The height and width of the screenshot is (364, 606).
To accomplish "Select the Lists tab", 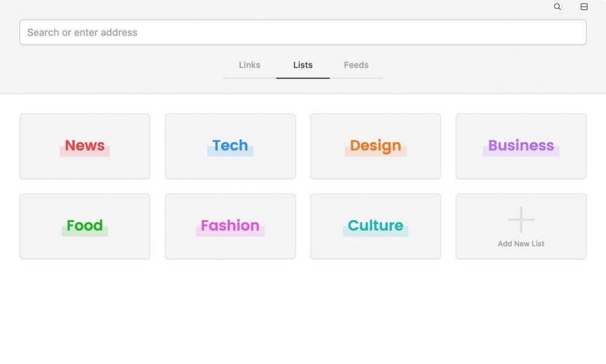I will [302, 65].
